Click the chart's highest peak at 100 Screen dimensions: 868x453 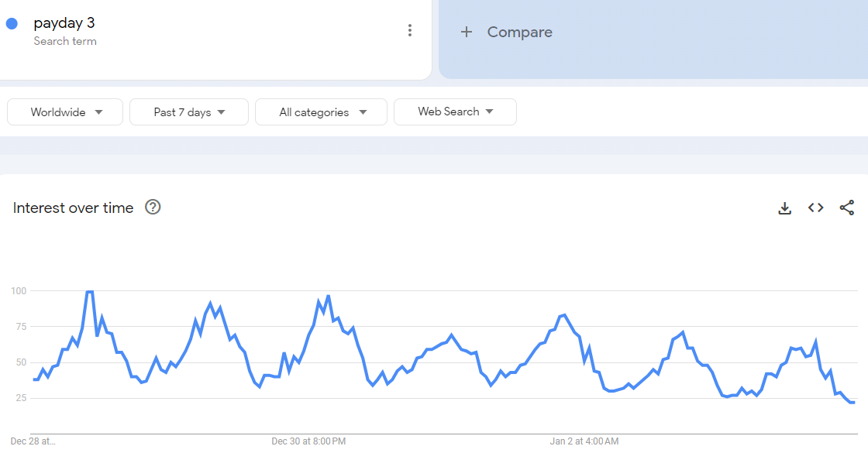[90, 291]
